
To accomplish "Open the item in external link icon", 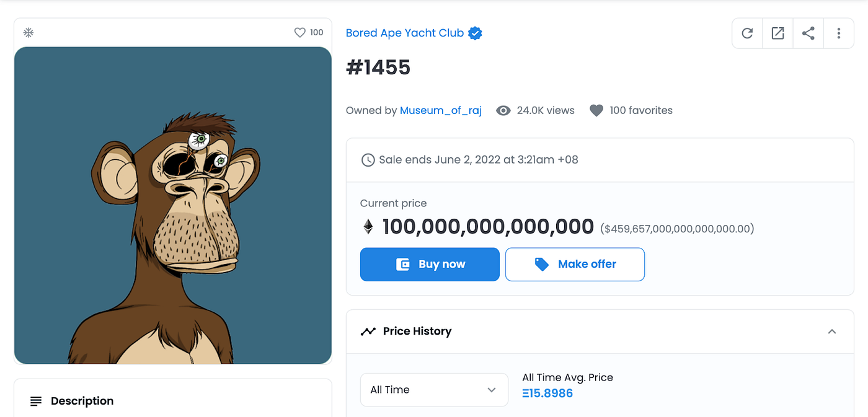I will tap(777, 33).
